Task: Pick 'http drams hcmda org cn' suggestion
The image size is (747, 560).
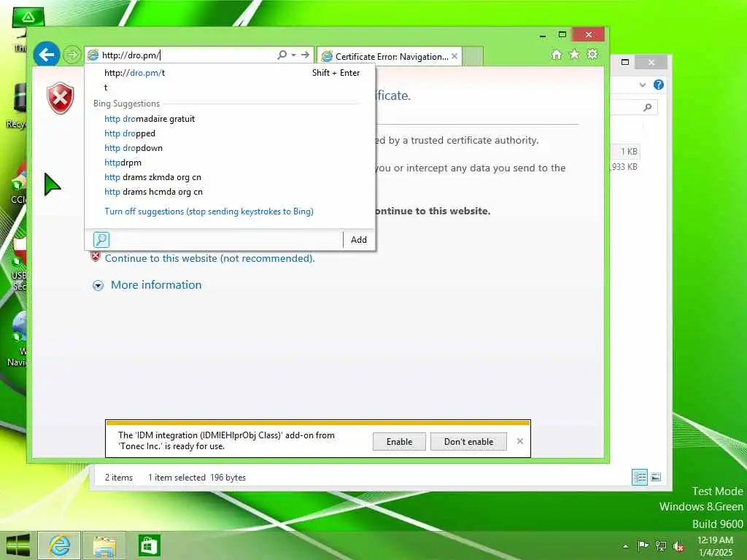Action: coord(231,192)
